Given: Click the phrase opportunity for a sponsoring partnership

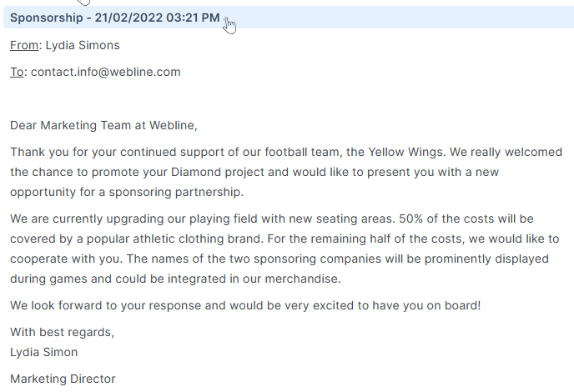Looking at the screenshot, I should pos(127,192).
